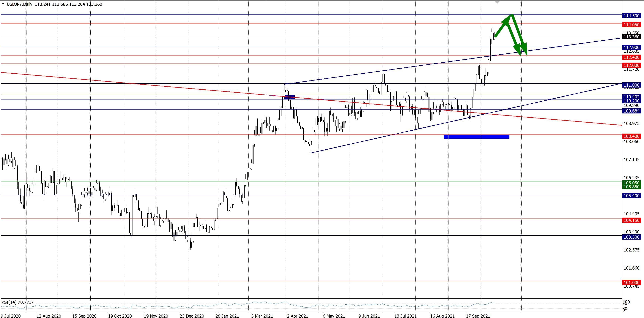This screenshot has height=318, width=644.
Task: Open the chart menu triangle beside USDJPY
Action: point(3,4)
